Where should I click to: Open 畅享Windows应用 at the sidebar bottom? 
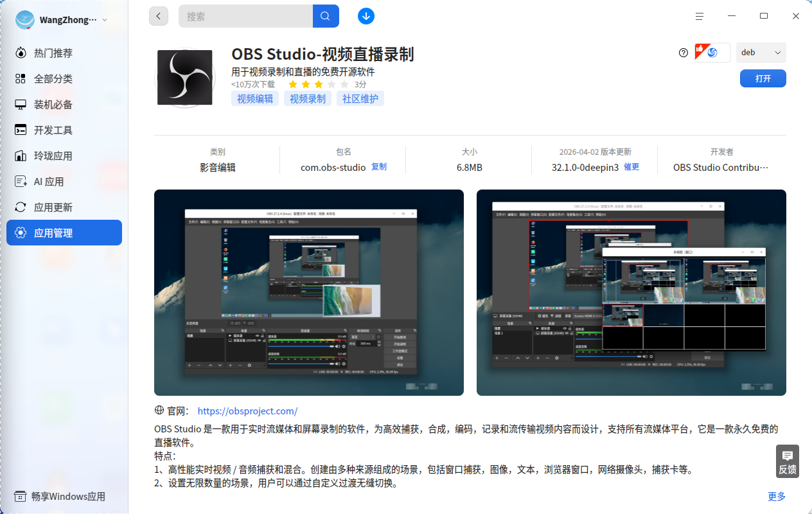pos(60,497)
